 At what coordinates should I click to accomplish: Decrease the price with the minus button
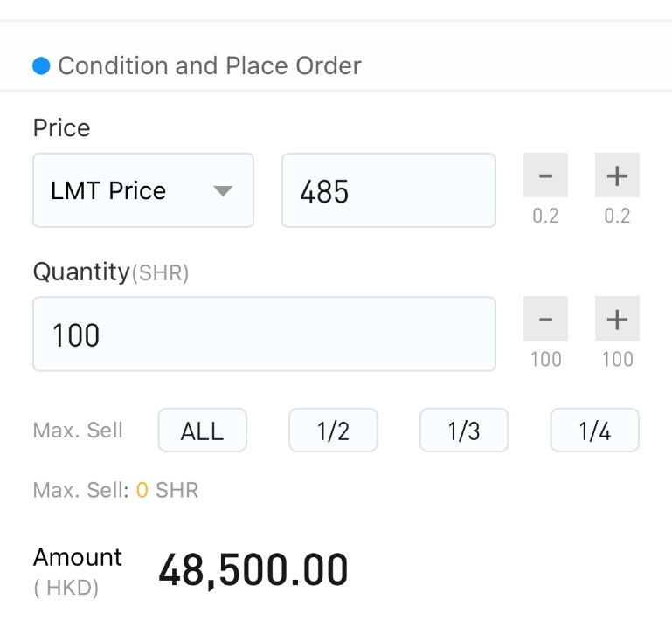coord(545,176)
